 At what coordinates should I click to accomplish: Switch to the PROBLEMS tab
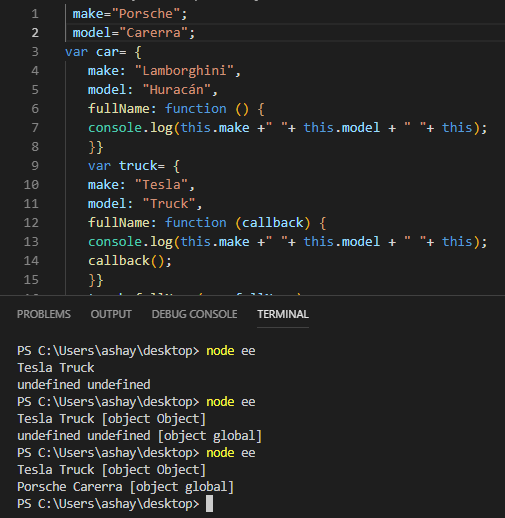pos(44,314)
